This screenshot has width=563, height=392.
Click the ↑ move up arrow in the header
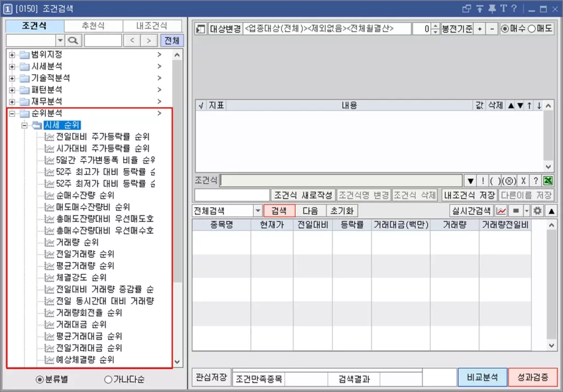[x=529, y=106]
